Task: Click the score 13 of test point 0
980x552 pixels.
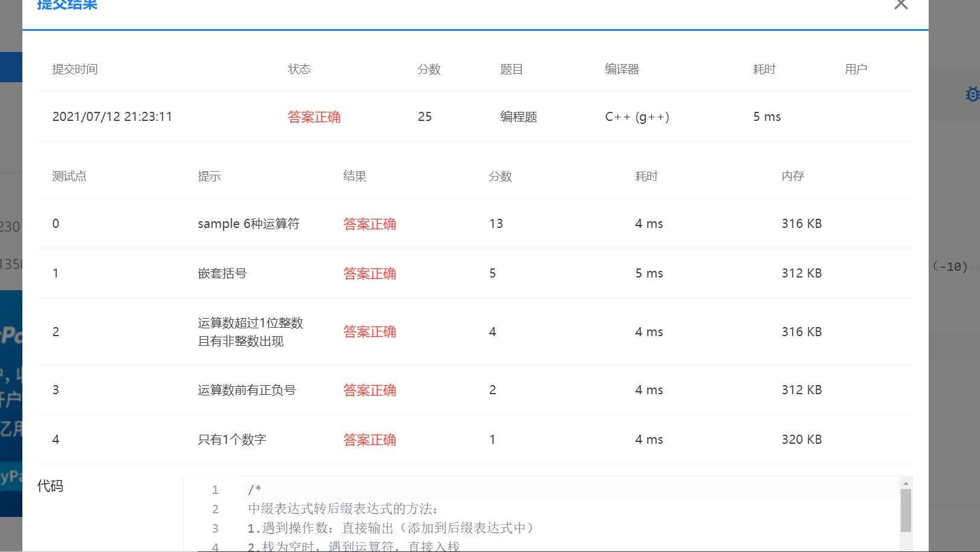Action: click(496, 224)
